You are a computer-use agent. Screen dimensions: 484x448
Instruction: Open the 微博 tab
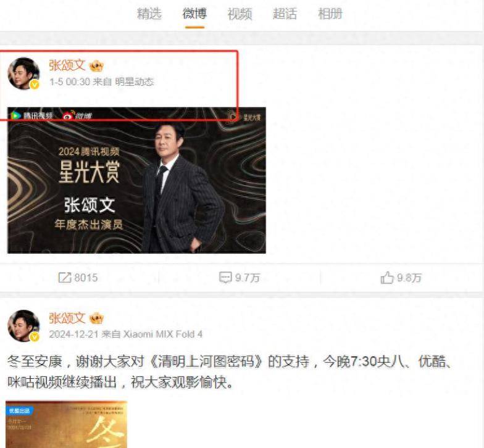click(195, 14)
